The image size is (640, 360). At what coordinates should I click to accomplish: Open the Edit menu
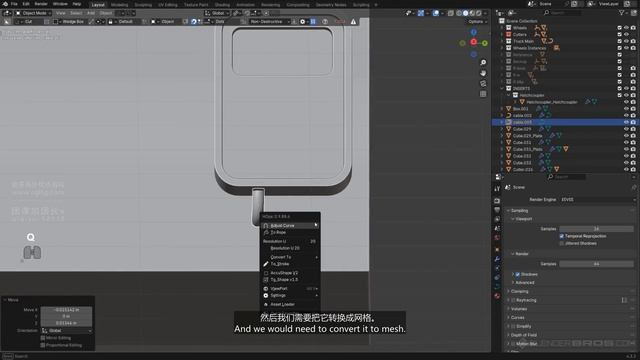click(26, 4)
